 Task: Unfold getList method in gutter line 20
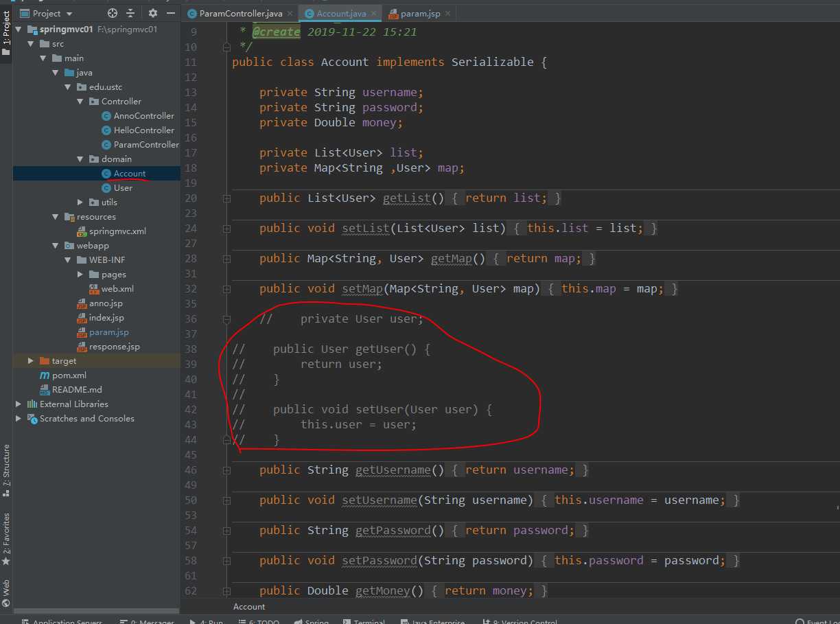226,198
